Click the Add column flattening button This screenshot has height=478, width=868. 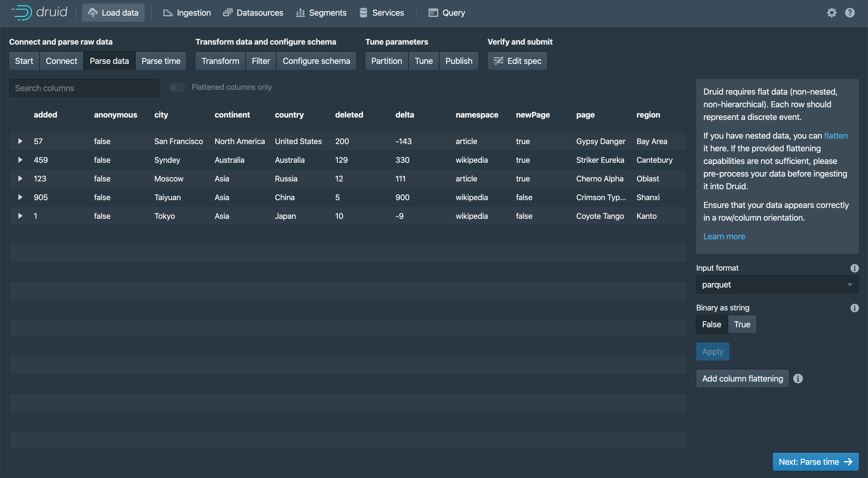[742, 379]
